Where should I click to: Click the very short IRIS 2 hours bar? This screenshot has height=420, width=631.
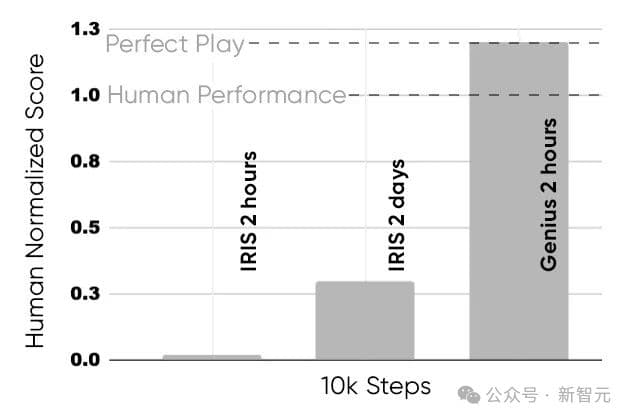211,356
